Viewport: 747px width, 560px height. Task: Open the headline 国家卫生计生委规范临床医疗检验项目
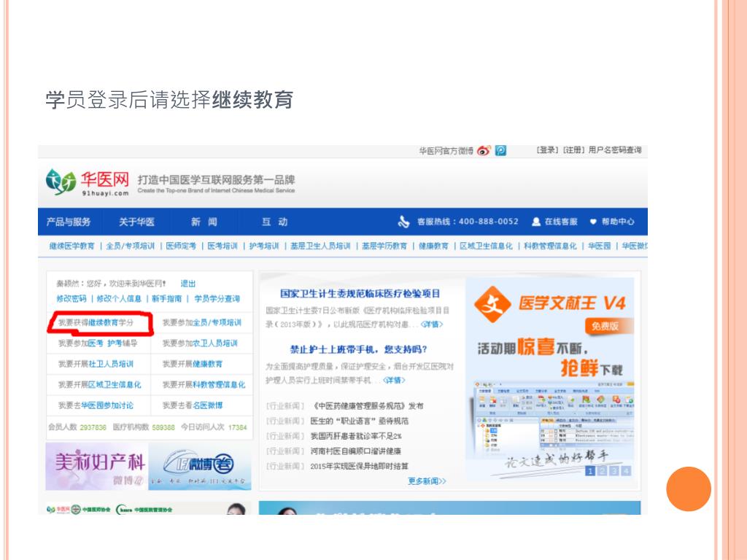tap(360, 294)
